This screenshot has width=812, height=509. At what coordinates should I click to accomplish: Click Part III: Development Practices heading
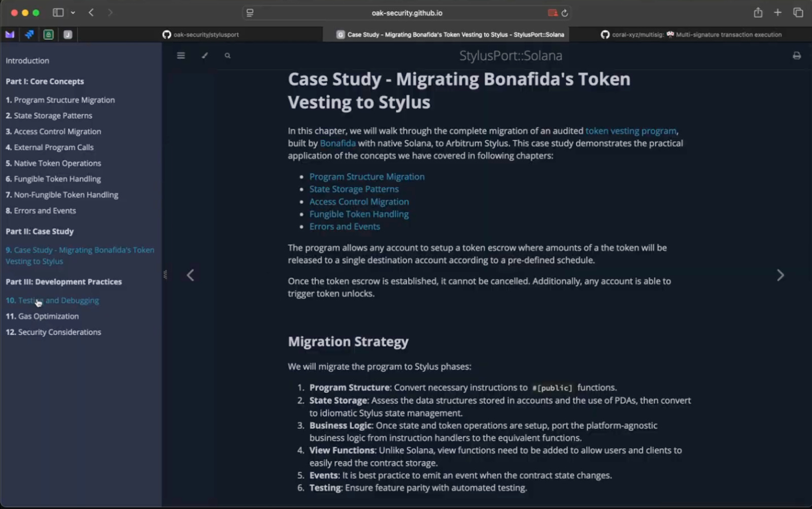tap(64, 281)
